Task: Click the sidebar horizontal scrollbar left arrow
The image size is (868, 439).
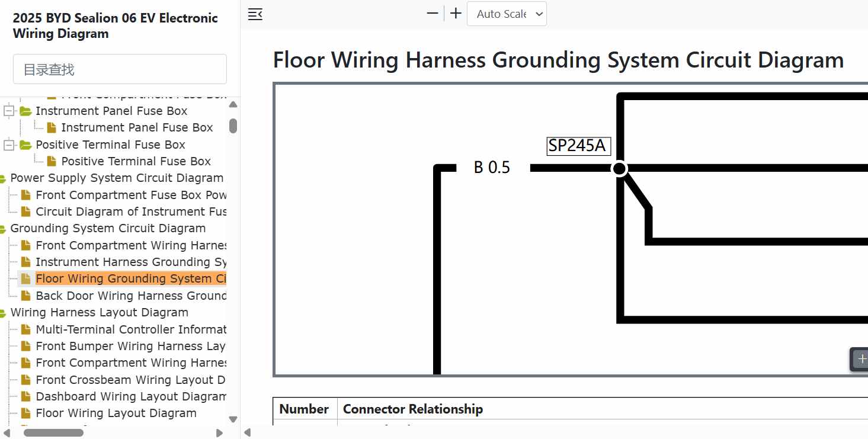Action: [7, 432]
